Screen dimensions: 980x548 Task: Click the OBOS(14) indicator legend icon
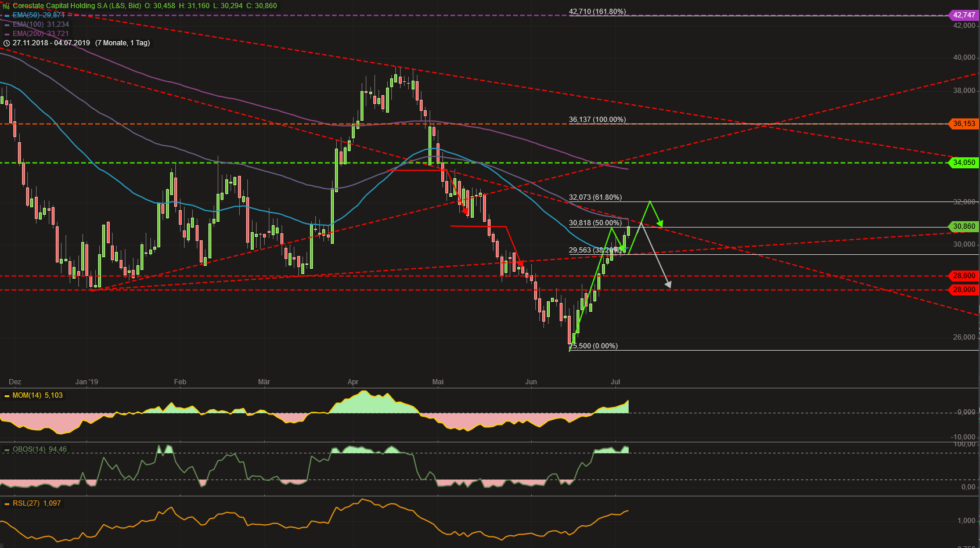6,449
